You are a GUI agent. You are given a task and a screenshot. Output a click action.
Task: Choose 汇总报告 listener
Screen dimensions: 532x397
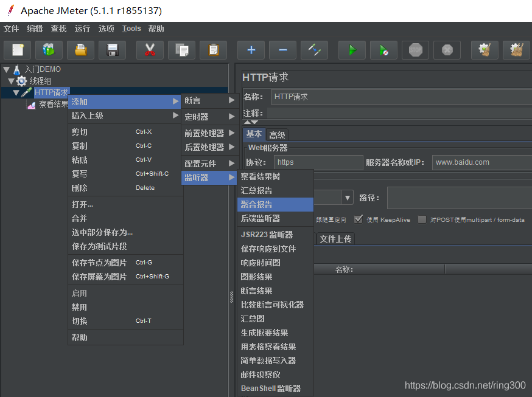[x=276, y=190]
